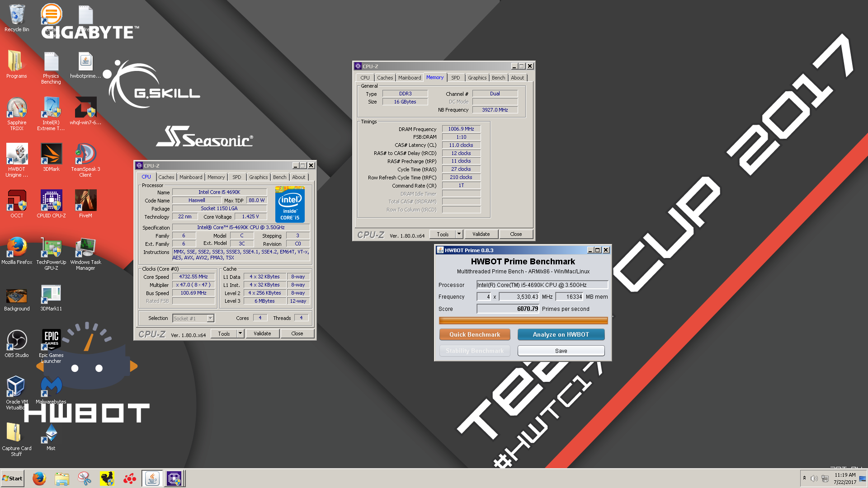Open Capture Card Stuff folder

[17, 440]
